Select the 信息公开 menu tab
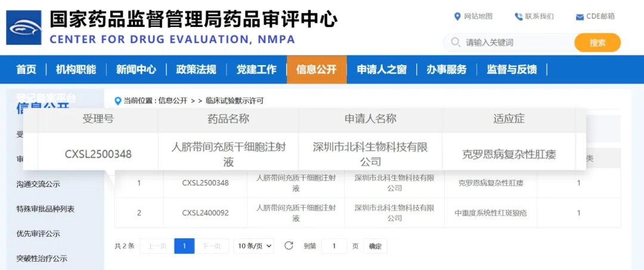Viewport: 644px width, 270px height. 316,69
